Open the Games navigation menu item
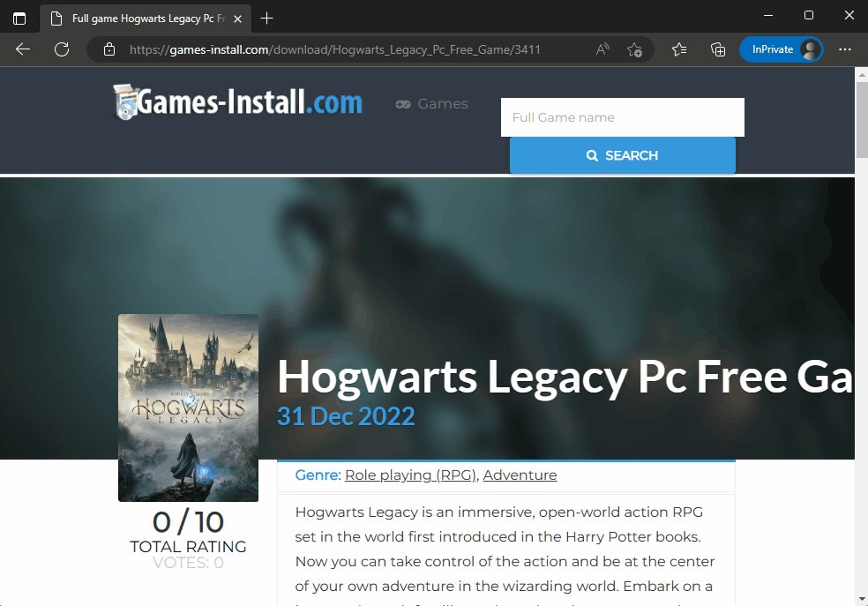The width and height of the screenshot is (868, 606). [431, 103]
